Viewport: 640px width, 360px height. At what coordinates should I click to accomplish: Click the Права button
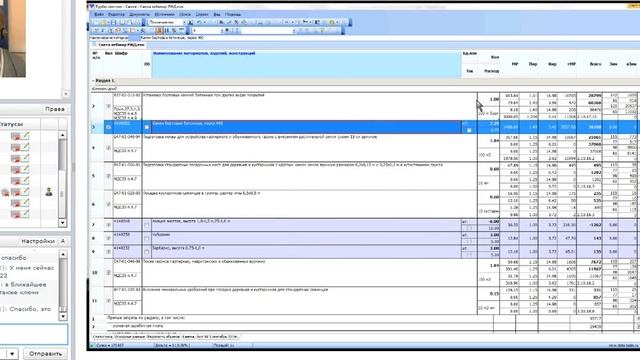(55, 109)
